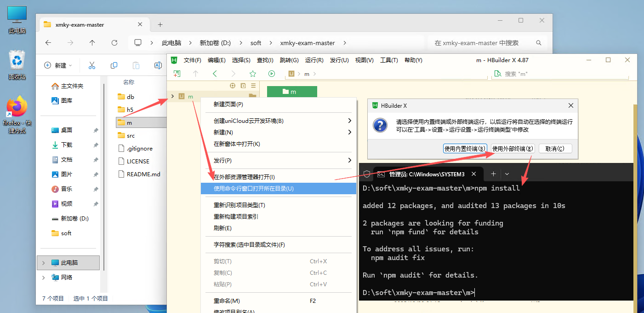Open the 新建 dropdown in File Explorer

pyautogui.click(x=58, y=65)
